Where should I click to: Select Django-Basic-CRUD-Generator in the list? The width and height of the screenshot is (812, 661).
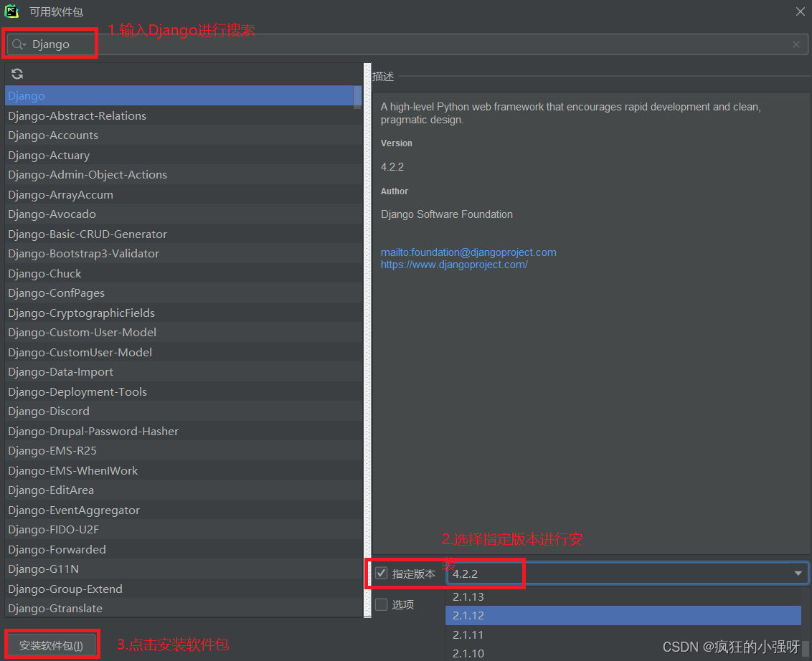point(184,234)
